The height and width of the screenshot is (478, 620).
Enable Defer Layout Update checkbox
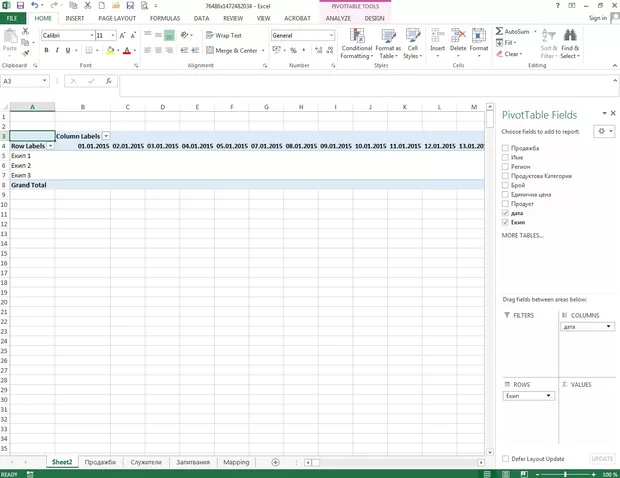(506, 459)
